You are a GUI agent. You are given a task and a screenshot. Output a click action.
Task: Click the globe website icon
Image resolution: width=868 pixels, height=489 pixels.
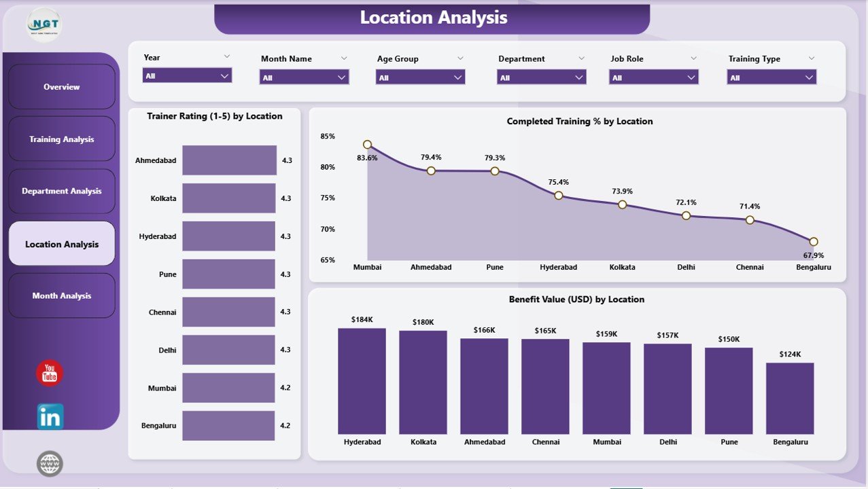[x=48, y=463]
